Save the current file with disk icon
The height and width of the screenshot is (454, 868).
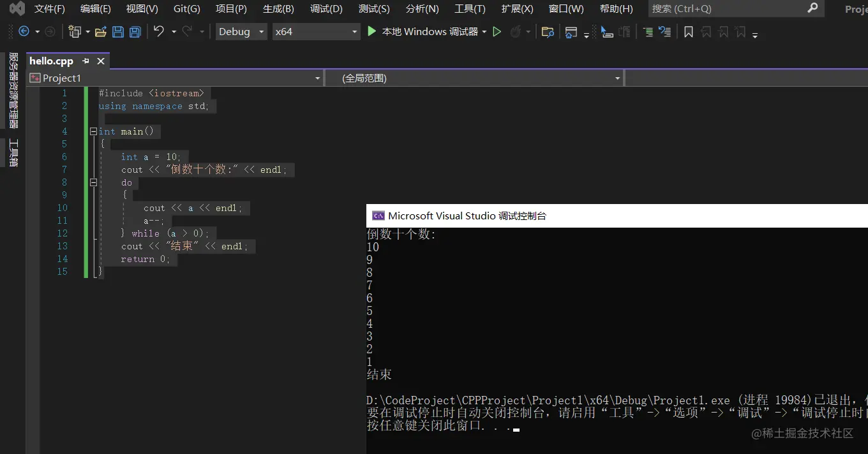118,31
